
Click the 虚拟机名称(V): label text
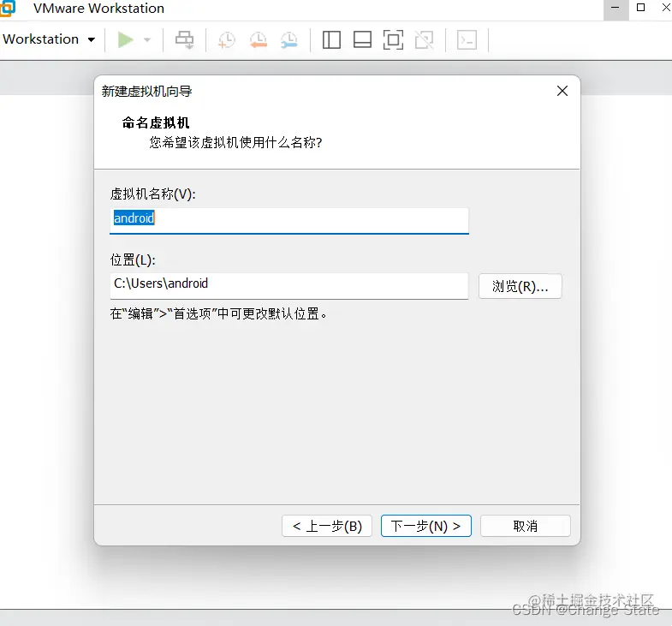pyautogui.click(x=152, y=194)
